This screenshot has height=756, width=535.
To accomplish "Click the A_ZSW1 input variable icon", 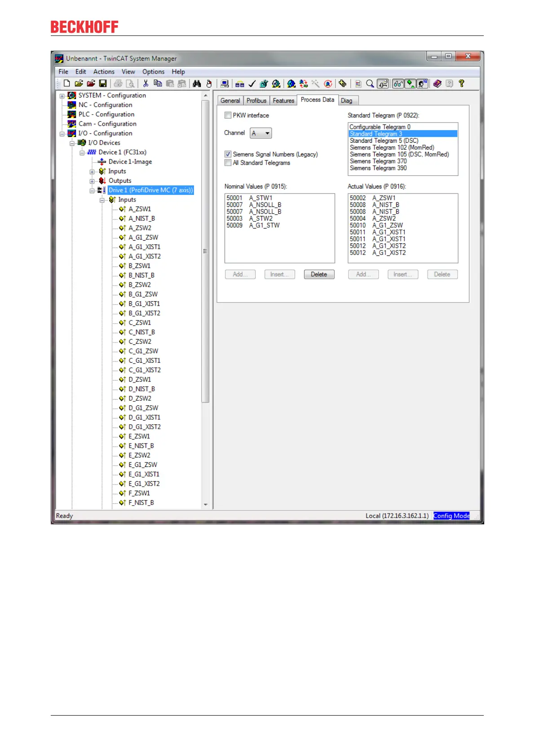I will [x=122, y=209].
